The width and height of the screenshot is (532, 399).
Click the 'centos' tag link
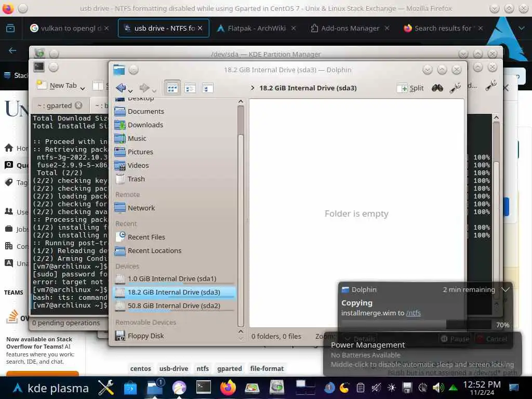pos(140,368)
